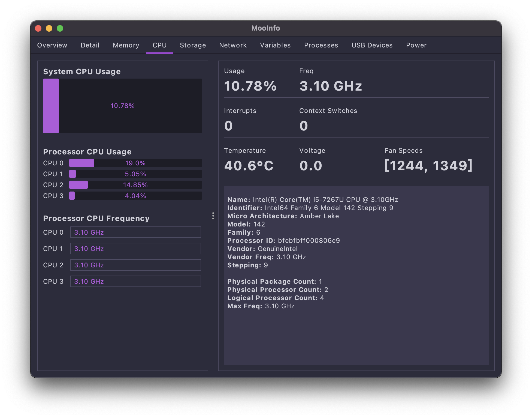Image resolution: width=532 pixels, height=418 pixels.
Task: Click the processor Name line in info panel
Action: [x=313, y=200]
